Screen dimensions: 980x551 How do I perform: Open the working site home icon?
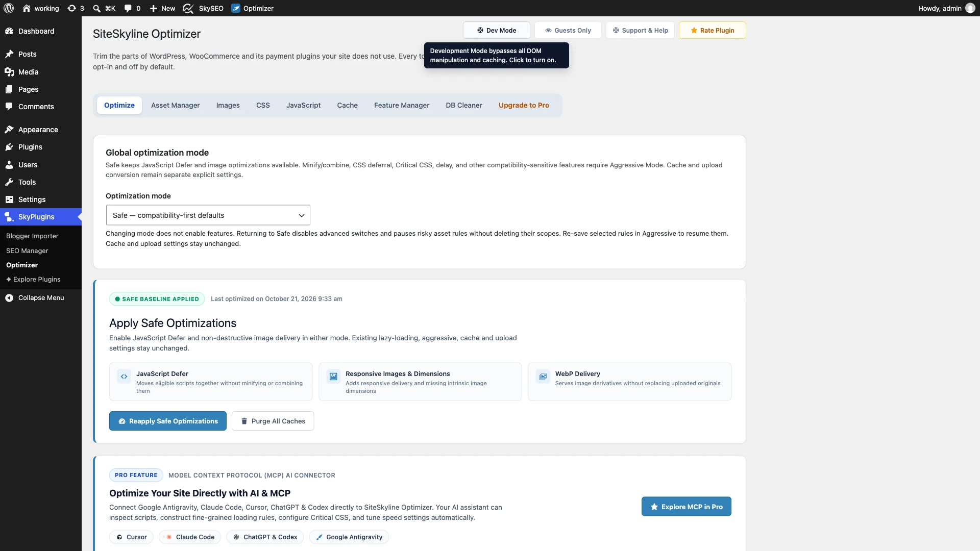click(27, 8)
